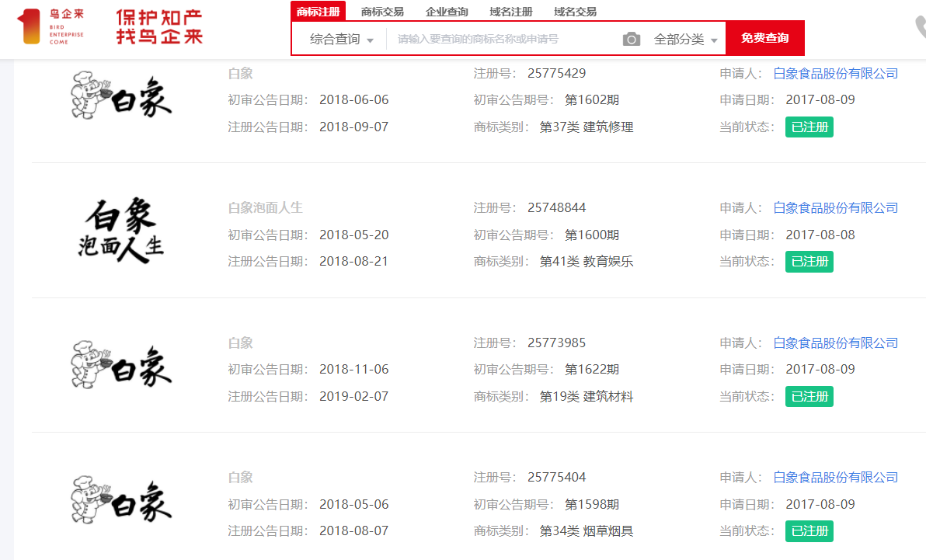Click the 白象 name in row 25775429
The width and height of the screenshot is (926, 560).
pos(240,73)
